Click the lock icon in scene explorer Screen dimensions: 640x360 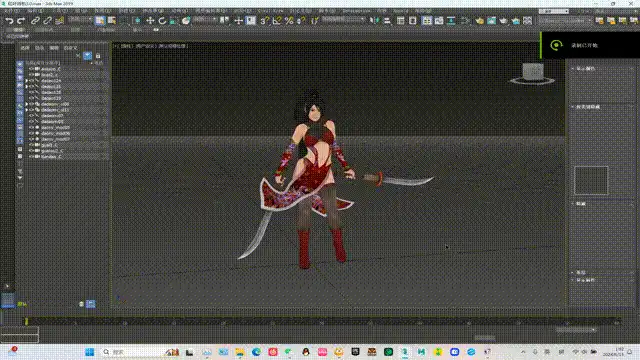click(98, 56)
